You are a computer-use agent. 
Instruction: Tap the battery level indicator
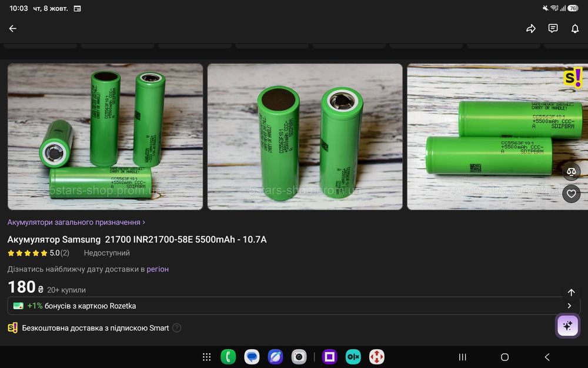coord(573,8)
